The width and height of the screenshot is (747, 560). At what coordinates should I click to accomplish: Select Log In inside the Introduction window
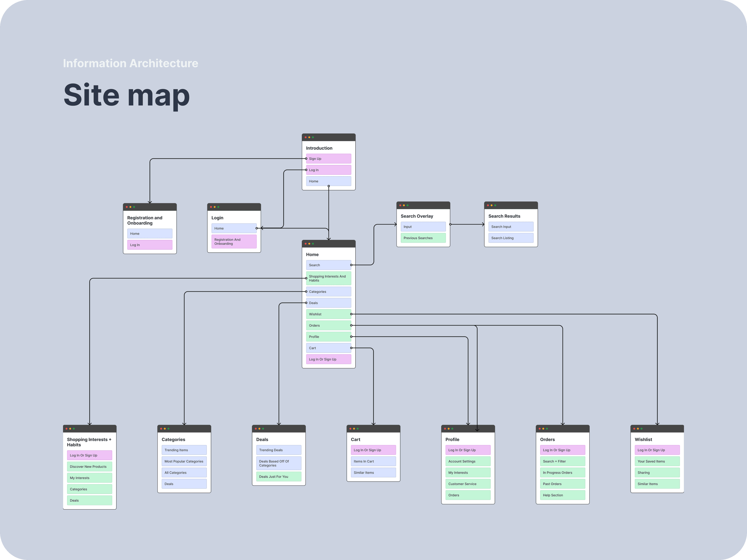coord(328,170)
